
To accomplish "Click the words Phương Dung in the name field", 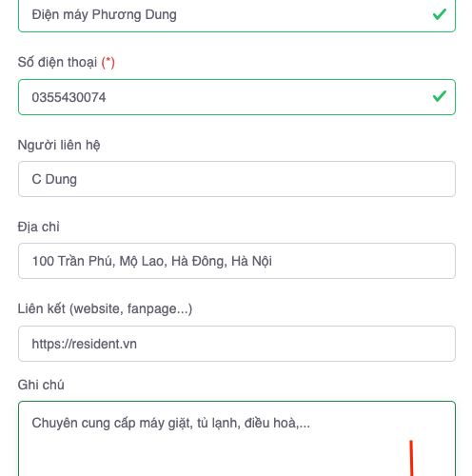I will coord(134,15).
